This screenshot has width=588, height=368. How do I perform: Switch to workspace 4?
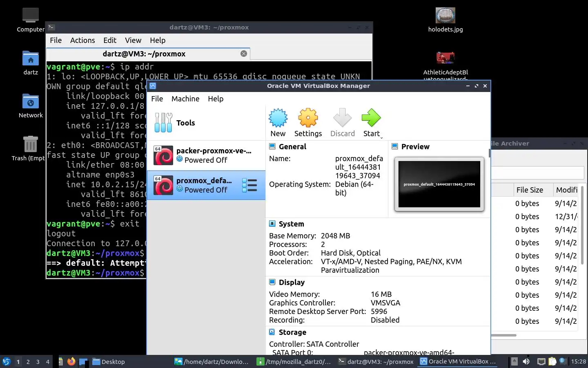click(48, 361)
